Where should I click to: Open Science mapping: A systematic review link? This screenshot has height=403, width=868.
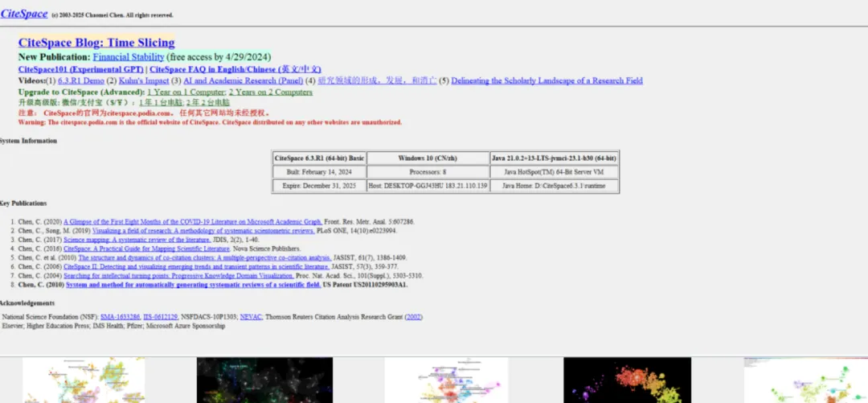coord(137,240)
